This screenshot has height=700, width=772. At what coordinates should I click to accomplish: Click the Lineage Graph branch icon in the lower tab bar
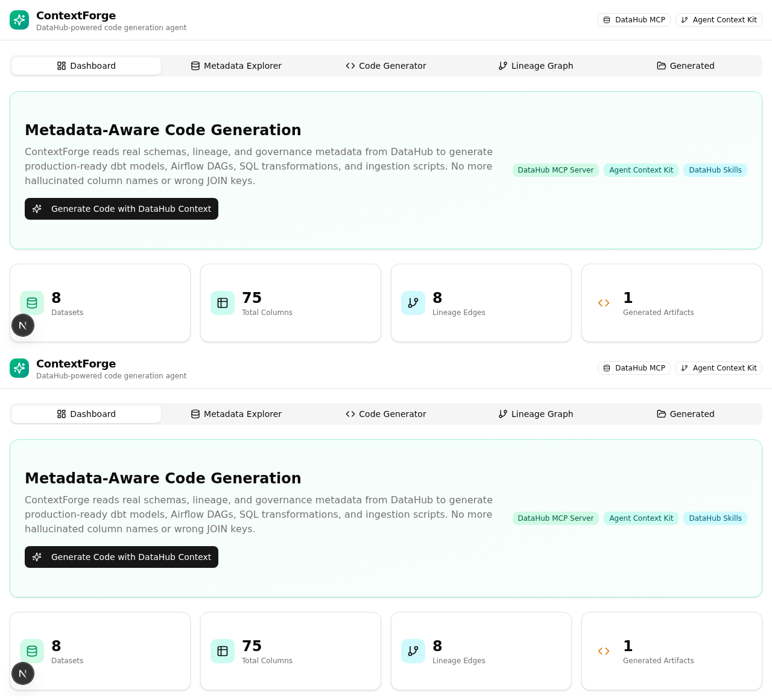pos(503,414)
